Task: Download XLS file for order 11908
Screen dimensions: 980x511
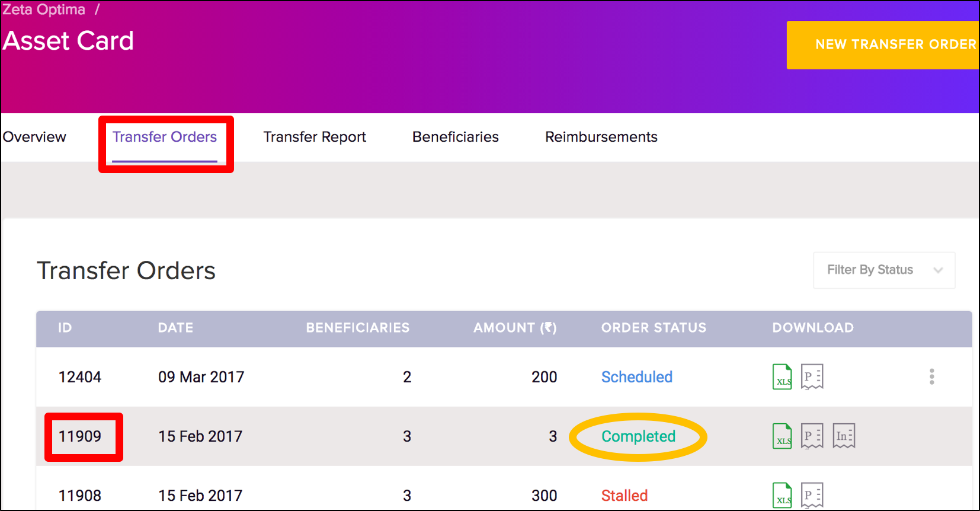Action: (782, 495)
